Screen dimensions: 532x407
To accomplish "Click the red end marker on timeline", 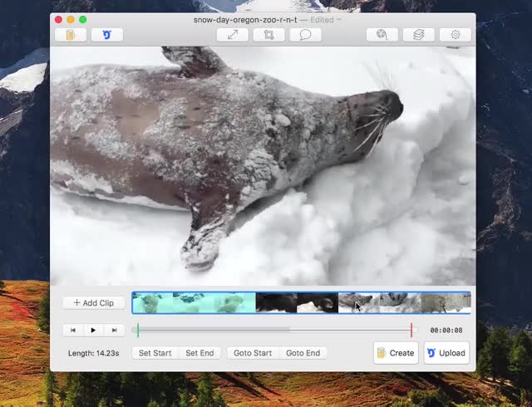I will point(411,330).
